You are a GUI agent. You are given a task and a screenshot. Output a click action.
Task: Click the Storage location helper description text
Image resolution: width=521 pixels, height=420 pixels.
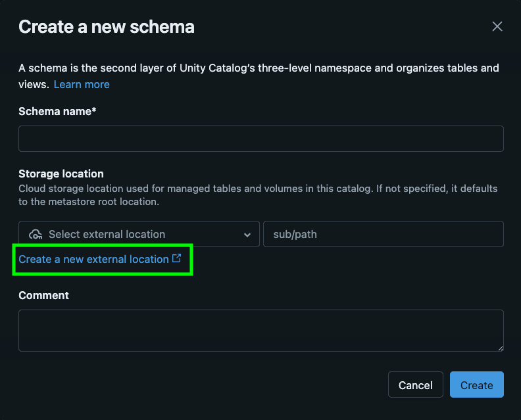tap(258, 195)
